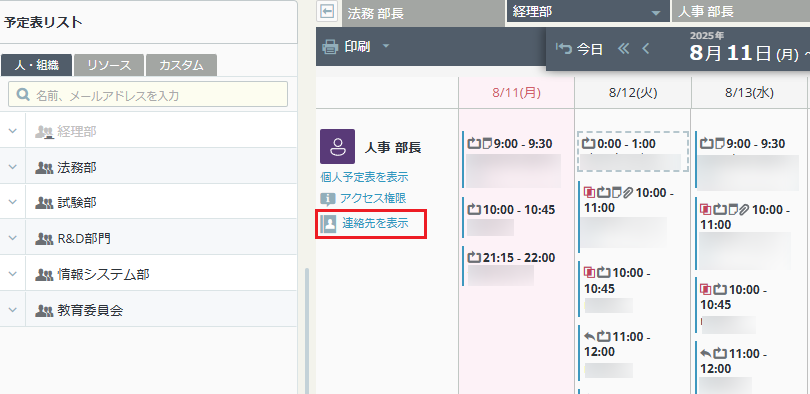Select R&D部門 in the list
This screenshot has width=810, height=394.
[x=84, y=239]
